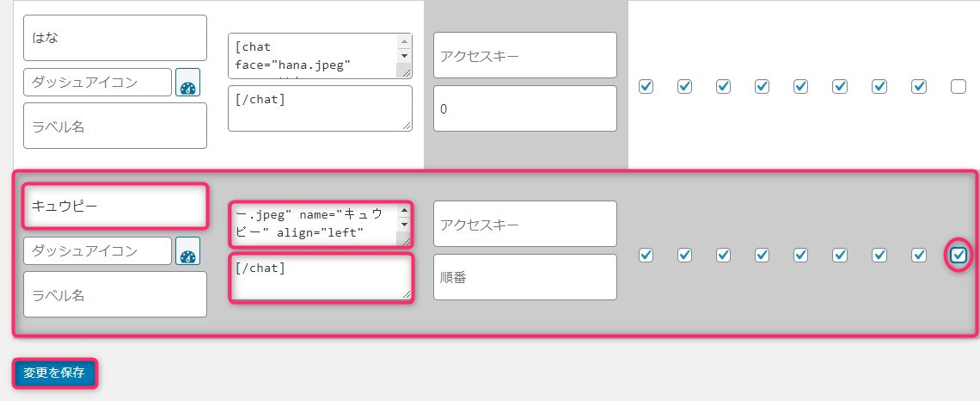
Task: Click the order field containing 0
Action: [525, 108]
